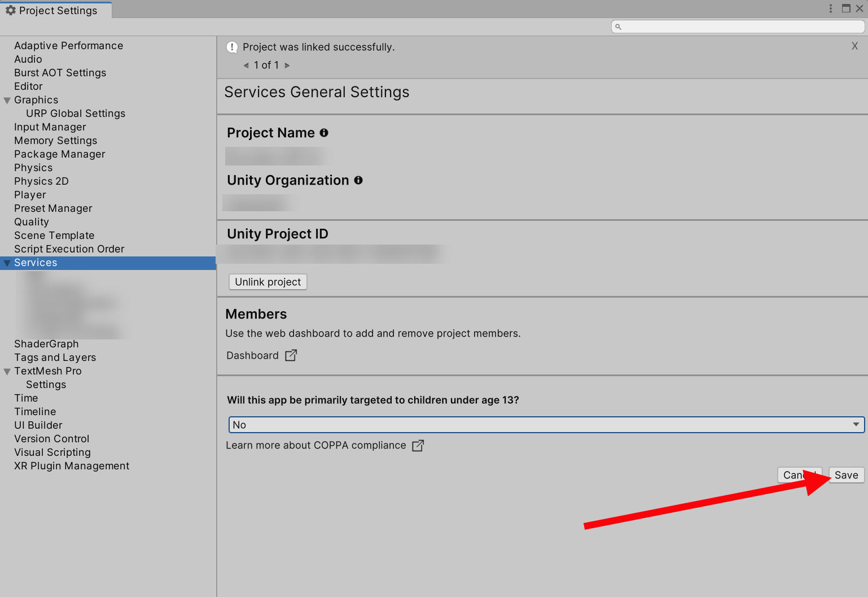
Task: Select Player settings
Action: click(x=30, y=195)
